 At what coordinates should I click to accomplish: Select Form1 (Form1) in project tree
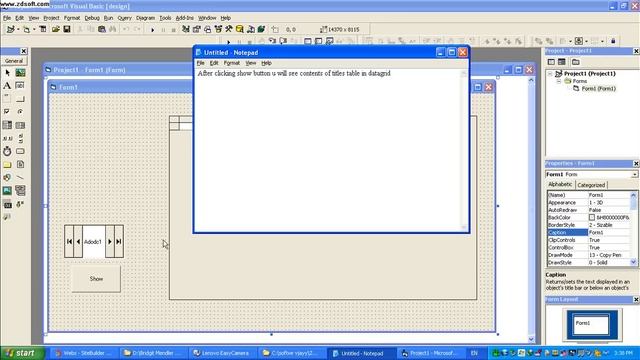[x=598, y=89]
